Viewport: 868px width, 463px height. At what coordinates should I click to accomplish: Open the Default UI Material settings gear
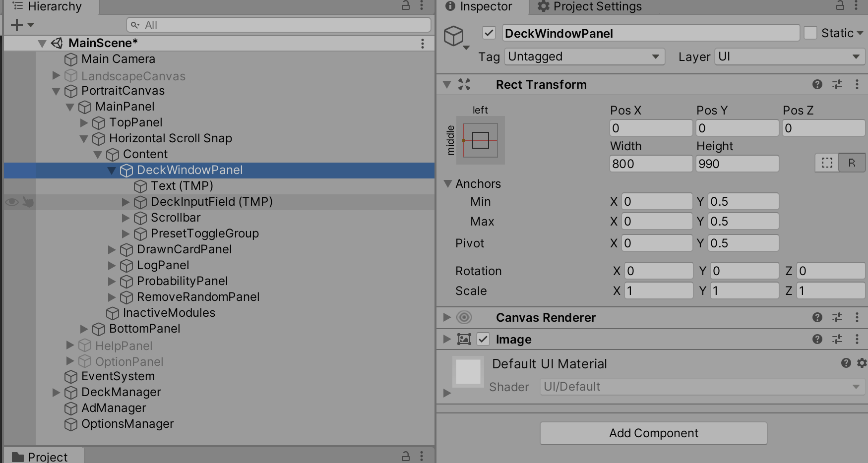point(862,363)
